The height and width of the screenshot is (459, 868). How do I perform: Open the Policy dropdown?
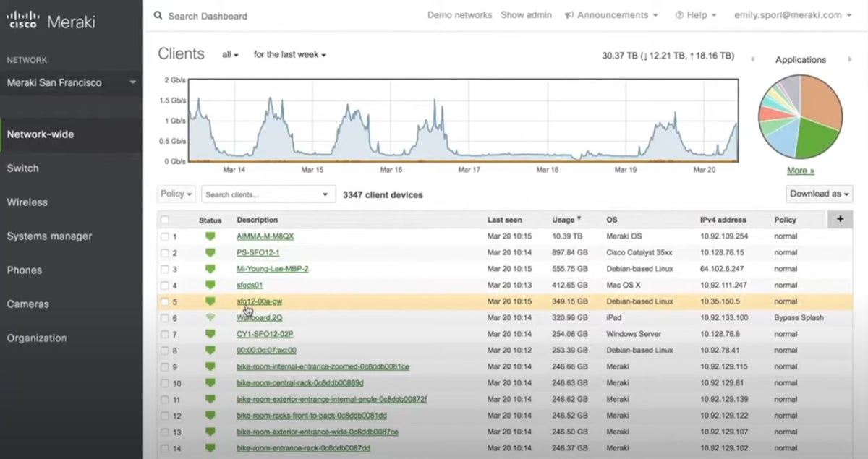pyautogui.click(x=176, y=194)
